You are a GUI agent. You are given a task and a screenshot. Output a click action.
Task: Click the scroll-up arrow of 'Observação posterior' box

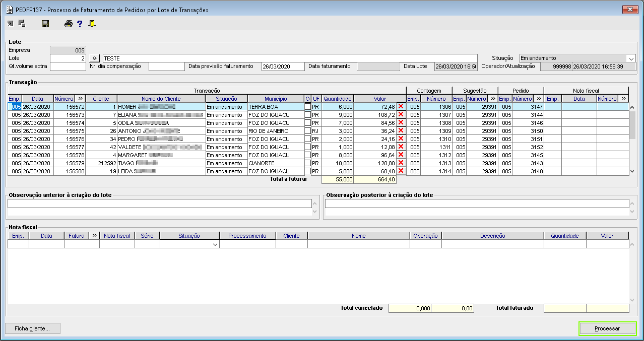pyautogui.click(x=633, y=203)
